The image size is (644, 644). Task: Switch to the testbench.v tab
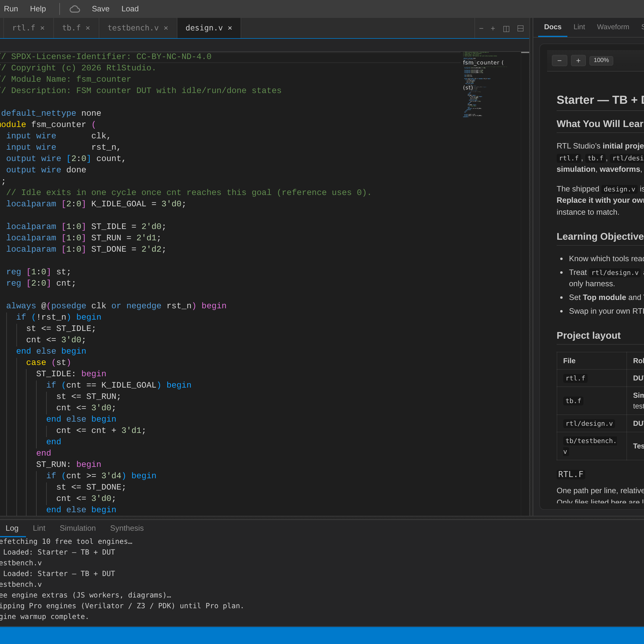(133, 28)
